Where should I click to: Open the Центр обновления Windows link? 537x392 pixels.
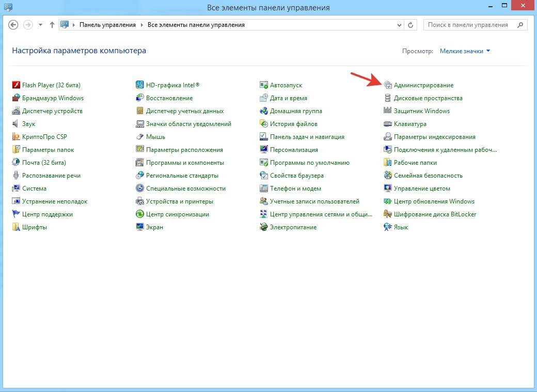(x=434, y=201)
